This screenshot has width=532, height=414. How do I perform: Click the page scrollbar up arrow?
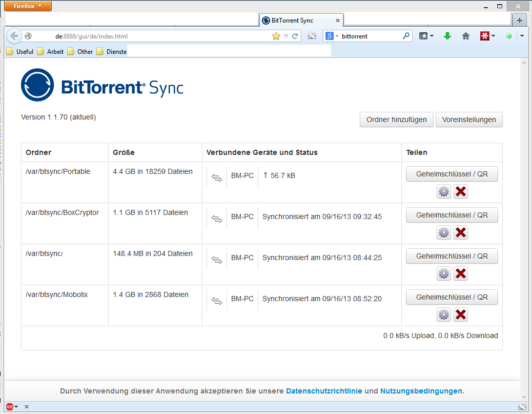(x=524, y=63)
